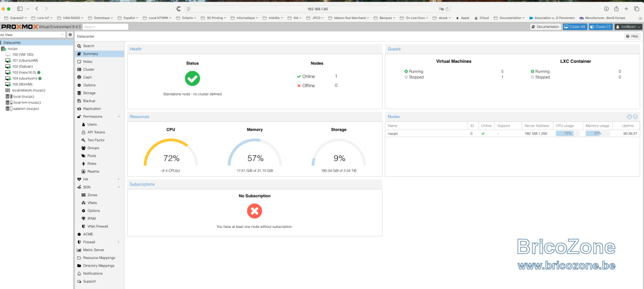Sort Nodes table by CPU usage column

567,125
